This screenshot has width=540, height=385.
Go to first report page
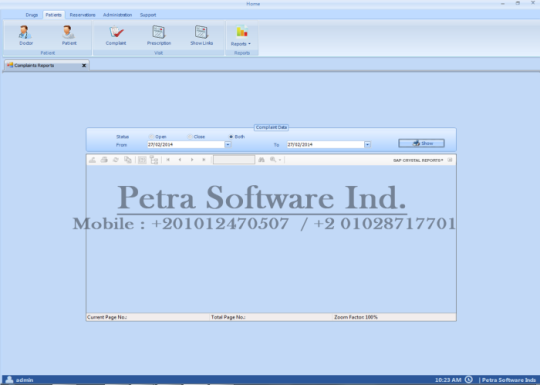[168, 160]
